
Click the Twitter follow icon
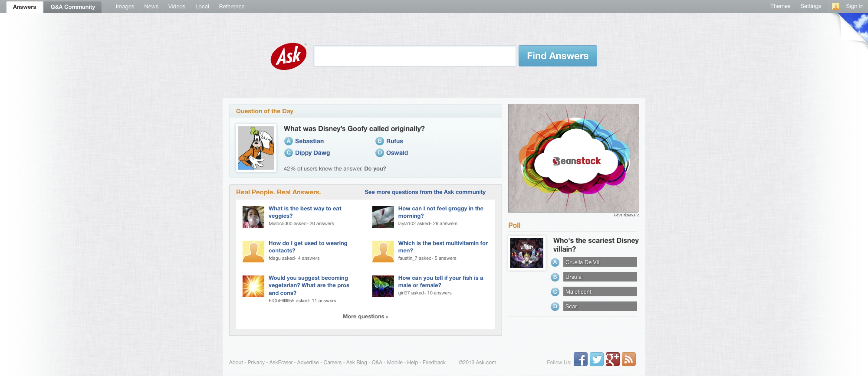pos(596,359)
